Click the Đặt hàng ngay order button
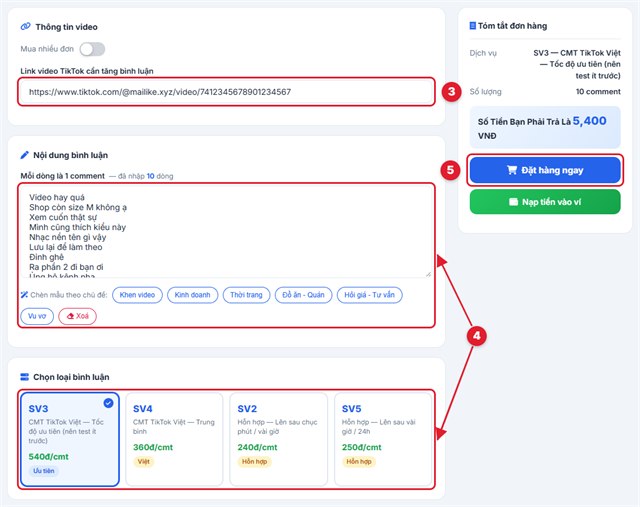Screen dimensions: 640x507 pos(545,170)
